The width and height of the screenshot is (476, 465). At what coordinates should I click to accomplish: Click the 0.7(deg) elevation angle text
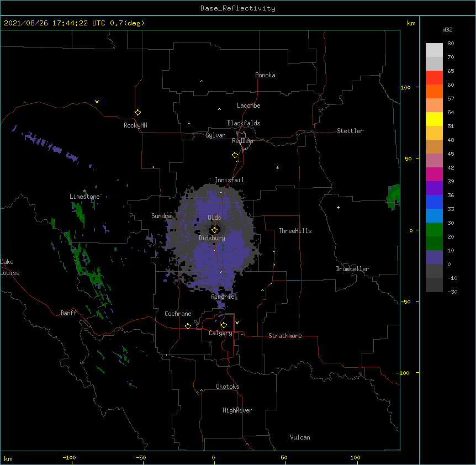pyautogui.click(x=127, y=23)
